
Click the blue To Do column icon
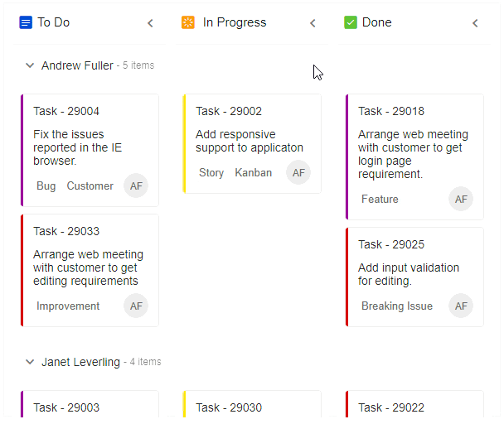[x=26, y=22]
